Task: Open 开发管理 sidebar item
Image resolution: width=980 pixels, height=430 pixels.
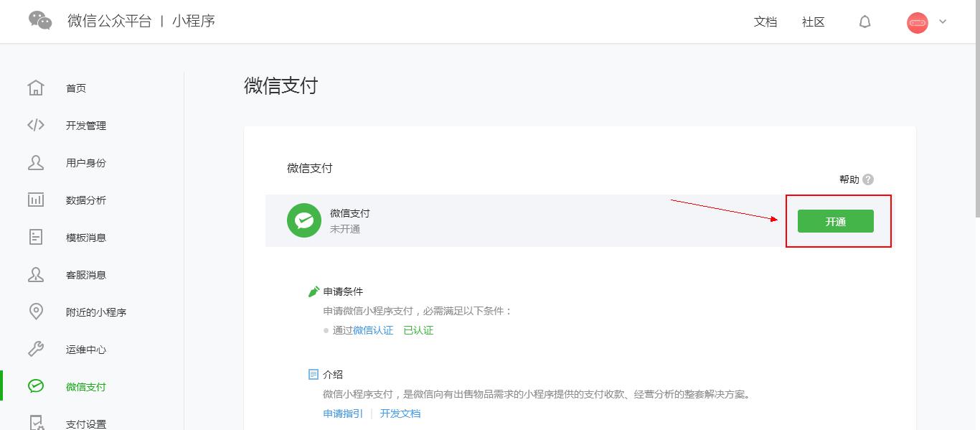Action: pyautogui.click(x=86, y=126)
